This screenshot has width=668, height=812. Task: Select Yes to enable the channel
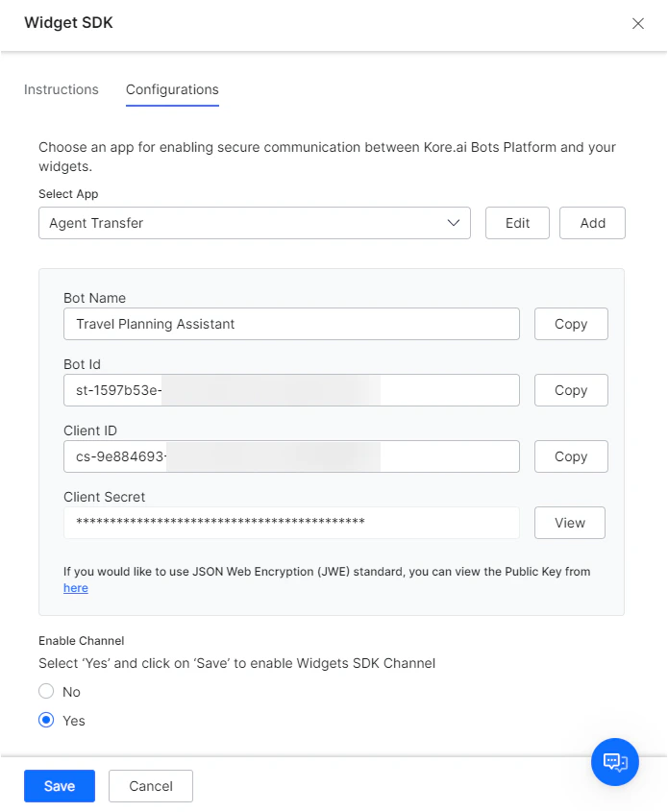45,720
